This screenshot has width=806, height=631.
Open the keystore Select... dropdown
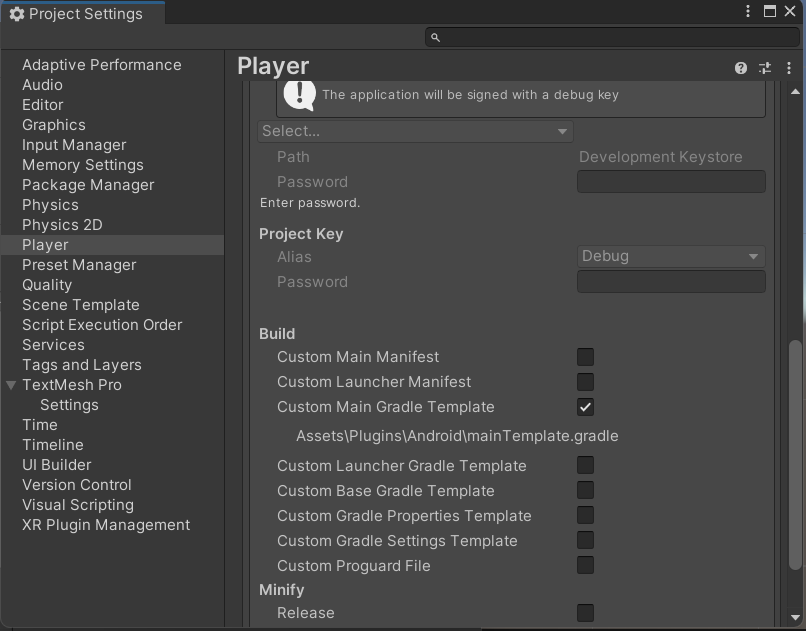415,132
